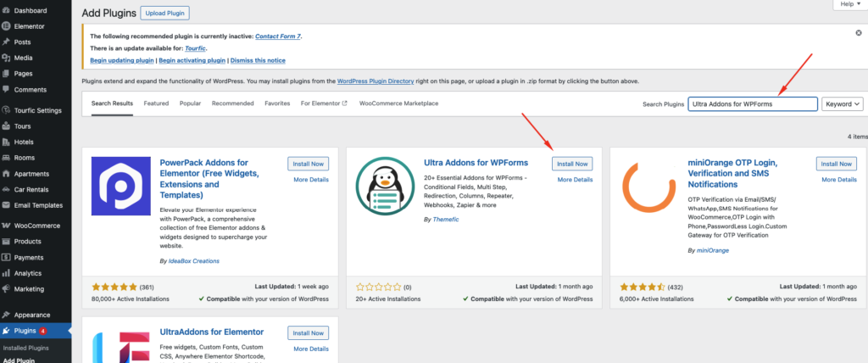Viewport: 868px width, 363px height.
Task: Open Media library icon in sidebar
Action: pos(6,58)
